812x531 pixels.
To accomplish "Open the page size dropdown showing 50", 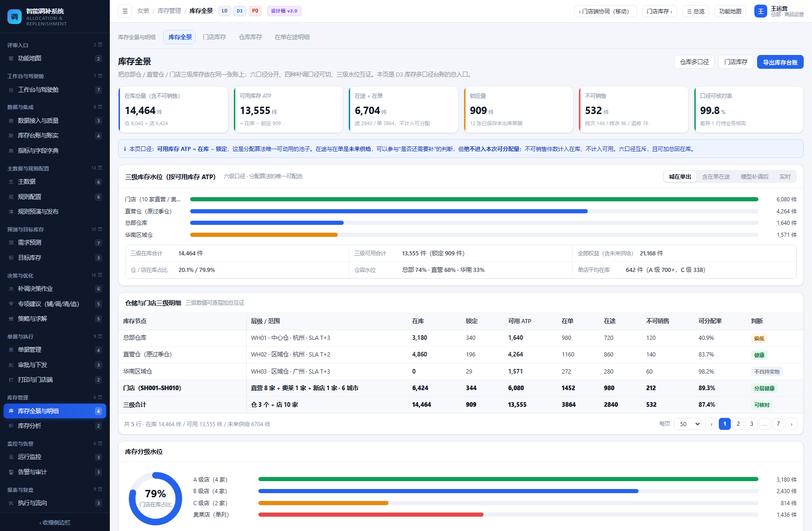I will pyautogui.click(x=688, y=424).
